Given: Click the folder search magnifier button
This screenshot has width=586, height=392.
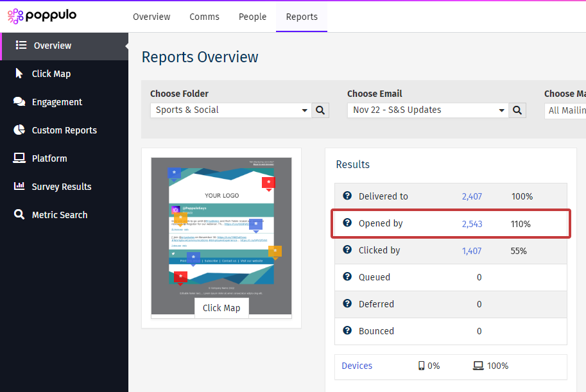Looking at the screenshot, I should pyautogui.click(x=321, y=110).
